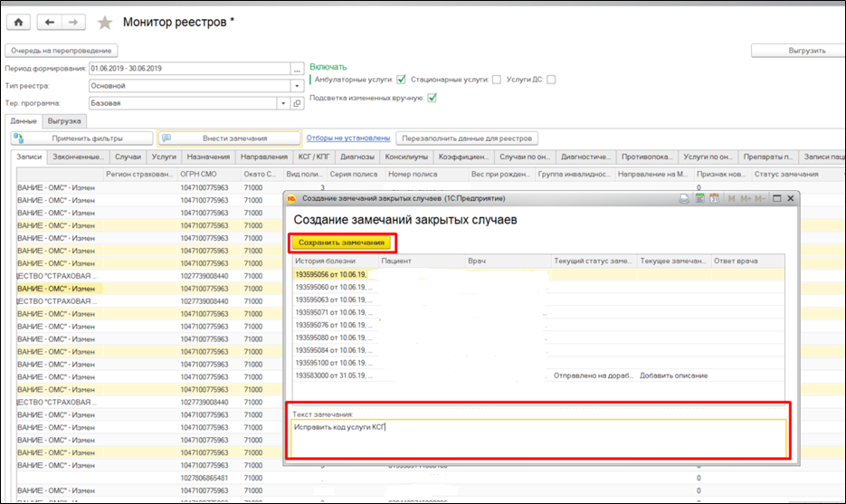Image resolution: width=846 pixels, height=504 pixels.
Task: Click the Сохранить замечания button
Action: tap(343, 242)
